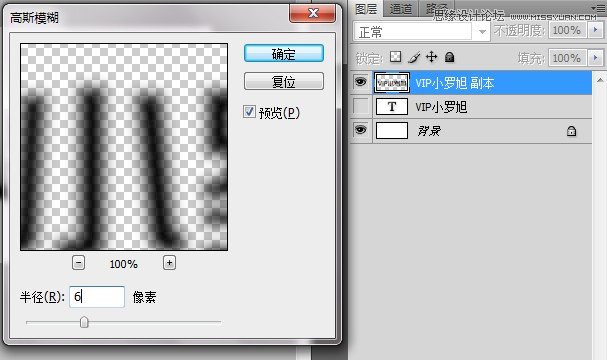The height and width of the screenshot is (360, 607).
Task: Click VIP小罗旭 副本 layer thumbnail
Action: [x=392, y=82]
